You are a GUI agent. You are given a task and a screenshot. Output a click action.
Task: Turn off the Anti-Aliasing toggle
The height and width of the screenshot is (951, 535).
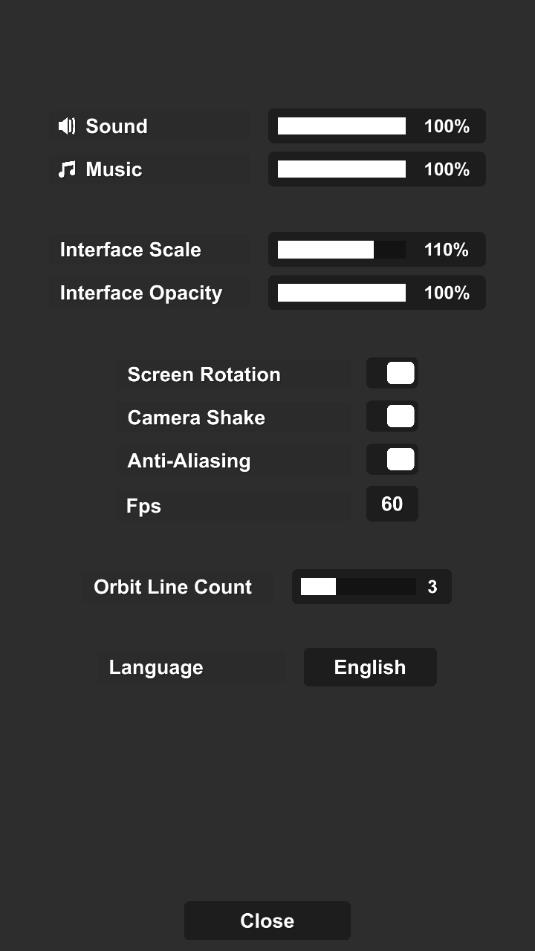pyautogui.click(x=392, y=460)
